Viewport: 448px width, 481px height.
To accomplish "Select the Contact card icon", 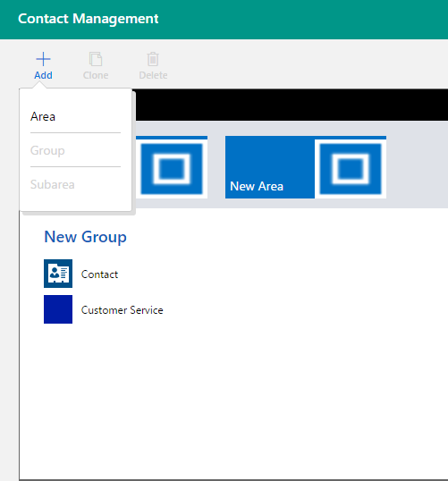I will [x=58, y=274].
